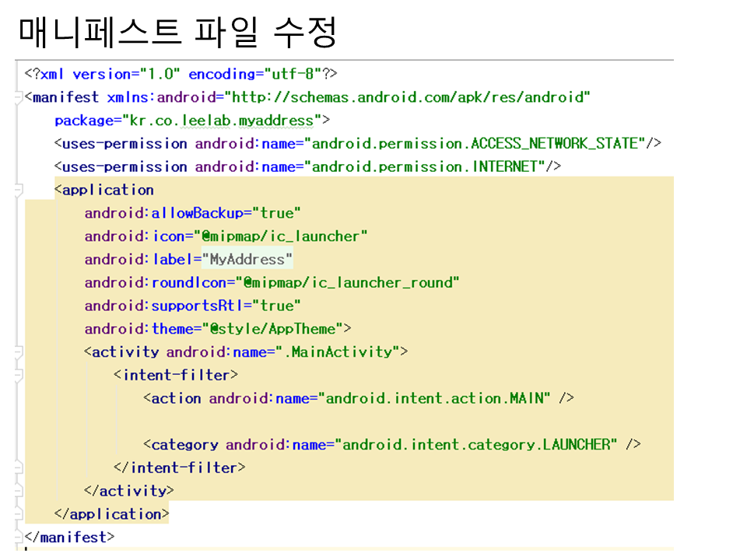Viewport: 747px width, 560px height.
Task: Click fold end marker beside closing activity tag
Action: tap(18, 492)
